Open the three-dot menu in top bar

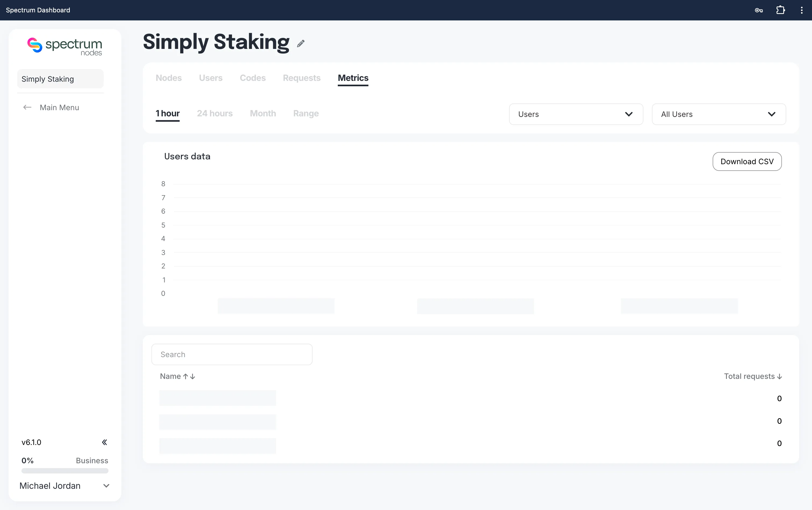click(802, 10)
